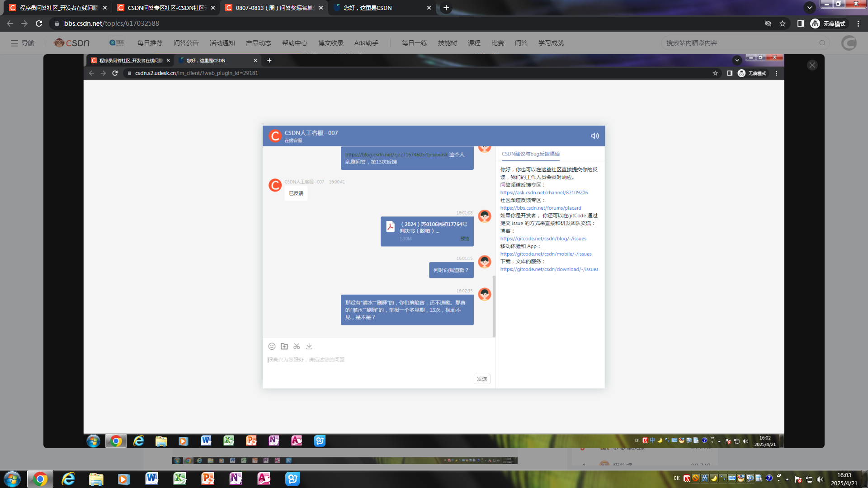Open the 产品动态 nav item
The height and width of the screenshot is (488, 868).
259,43
